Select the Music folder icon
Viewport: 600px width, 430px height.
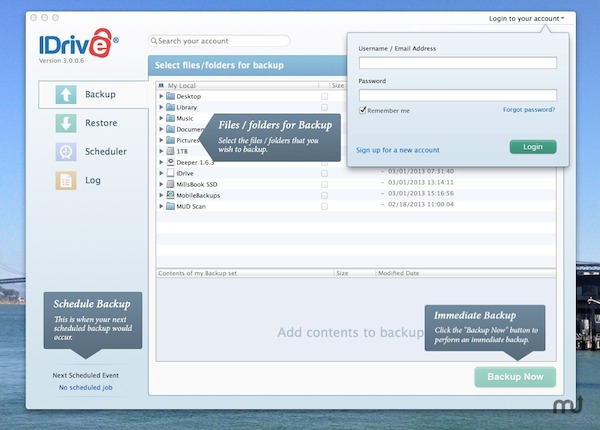(171, 118)
